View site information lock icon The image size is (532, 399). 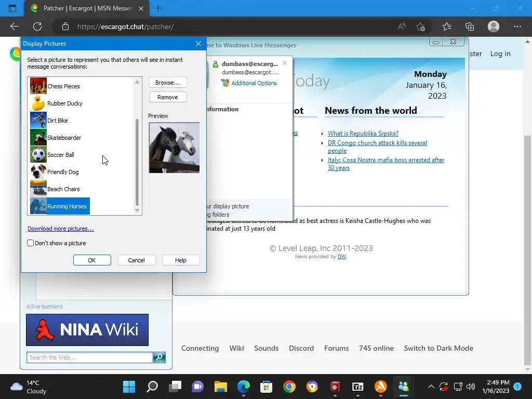pos(65,26)
